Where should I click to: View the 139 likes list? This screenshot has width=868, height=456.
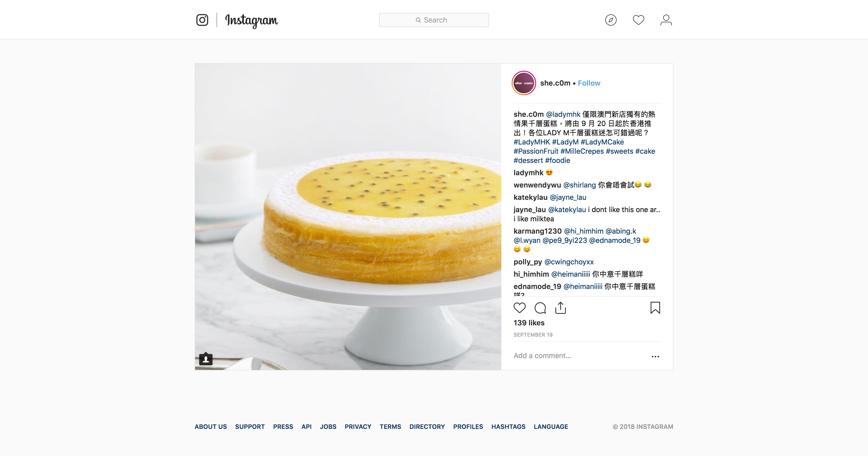(x=529, y=323)
